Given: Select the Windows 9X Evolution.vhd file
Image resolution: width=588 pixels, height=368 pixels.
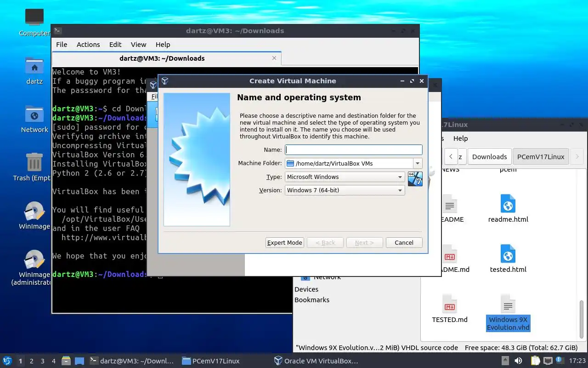Looking at the screenshot, I should tap(508, 313).
